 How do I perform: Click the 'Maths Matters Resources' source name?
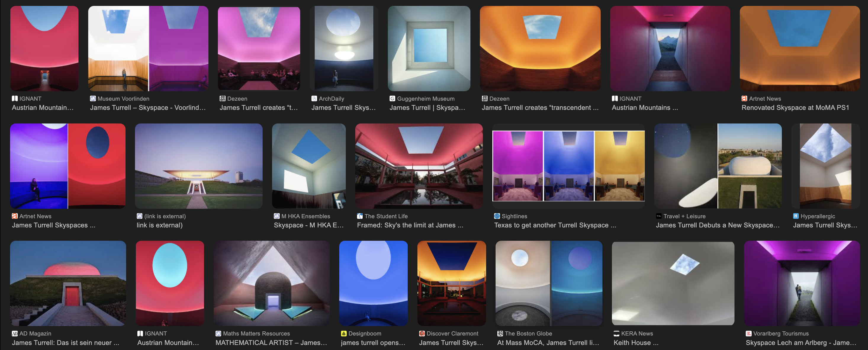[x=256, y=333]
